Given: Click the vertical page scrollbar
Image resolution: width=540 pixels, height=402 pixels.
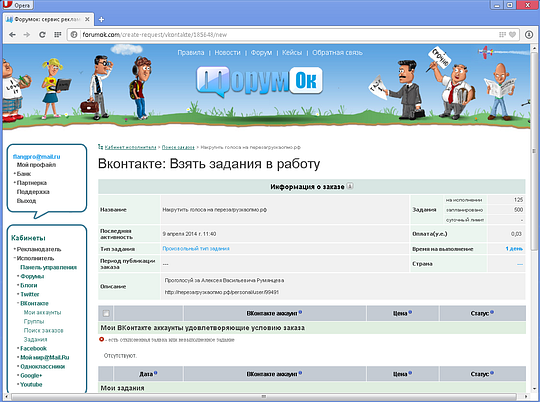Looking at the screenshot, I should [534, 152].
